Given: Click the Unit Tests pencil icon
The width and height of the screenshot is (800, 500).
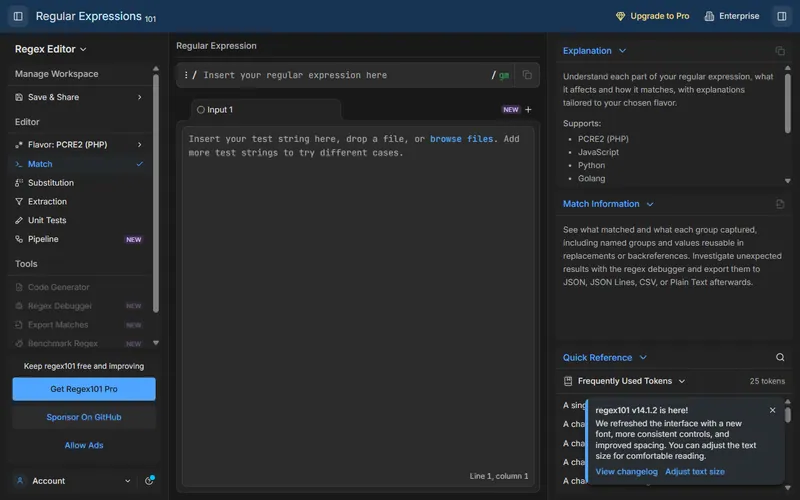Looking at the screenshot, I should [19, 220].
